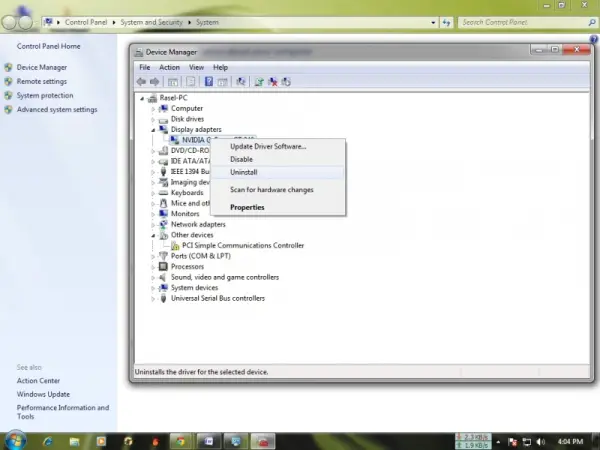
Task: Click the red X Uninstall toolbar icon
Action: click(272, 82)
